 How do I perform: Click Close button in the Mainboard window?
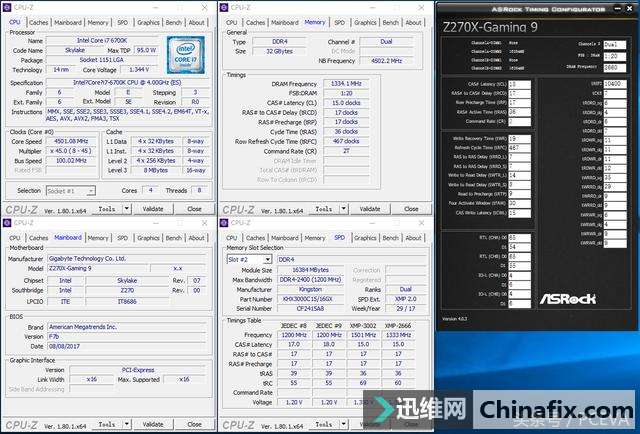tap(194, 424)
